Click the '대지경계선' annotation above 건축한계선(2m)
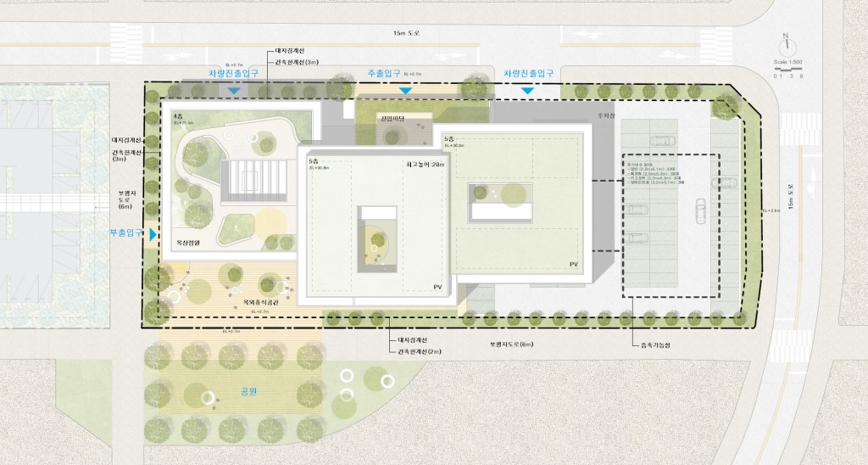868x465 pixels. point(413,339)
